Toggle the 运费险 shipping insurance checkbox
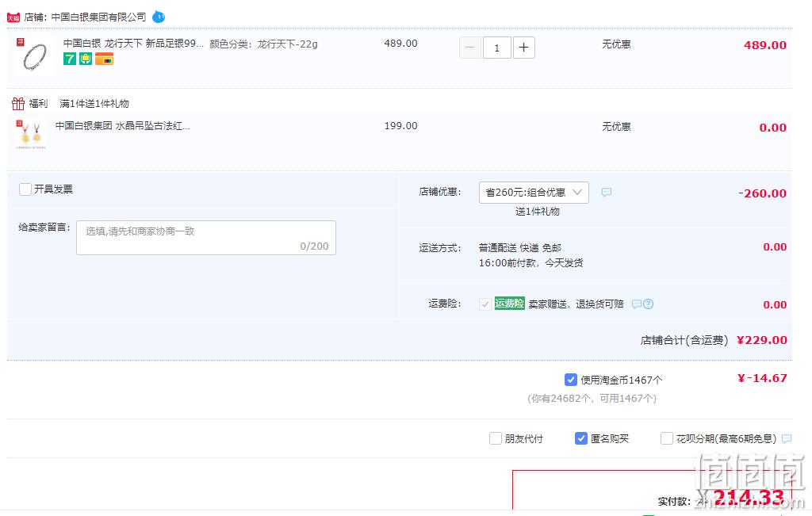 [485, 304]
